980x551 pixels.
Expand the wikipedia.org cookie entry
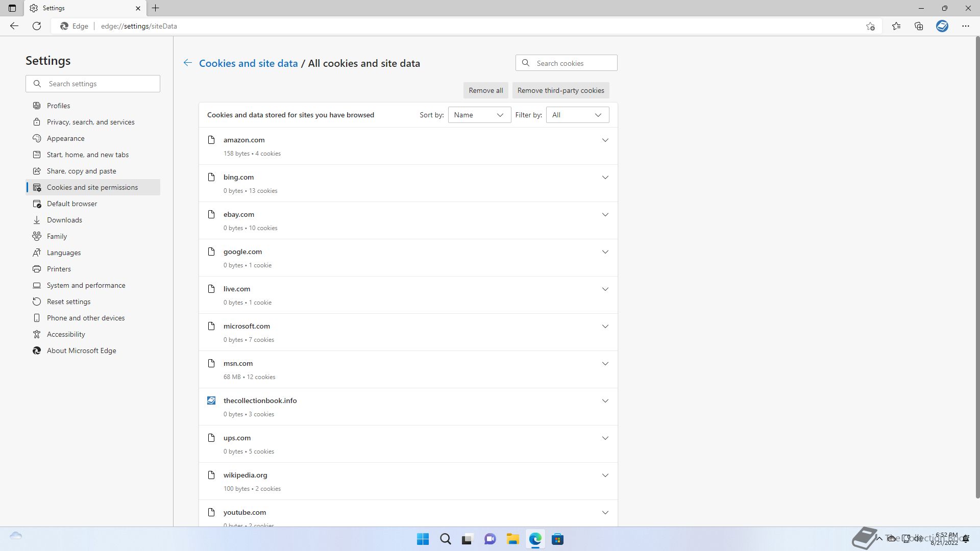coord(605,475)
